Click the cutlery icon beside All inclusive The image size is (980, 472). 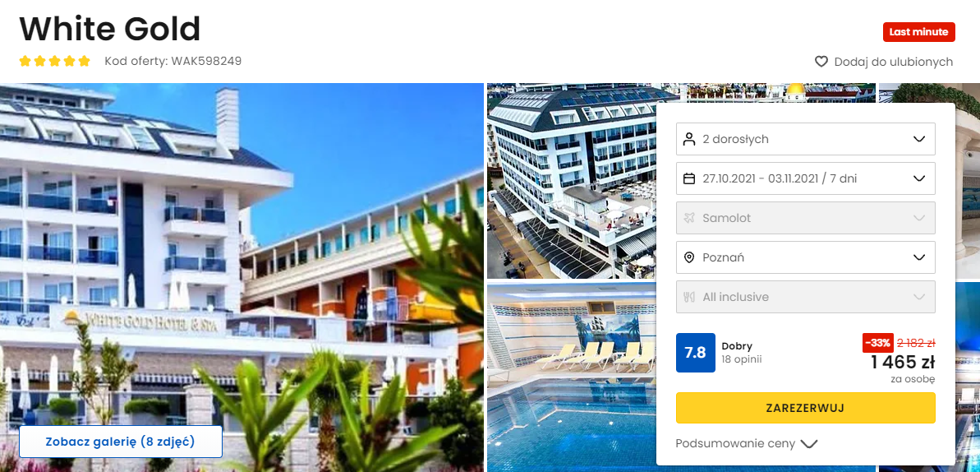[689, 297]
